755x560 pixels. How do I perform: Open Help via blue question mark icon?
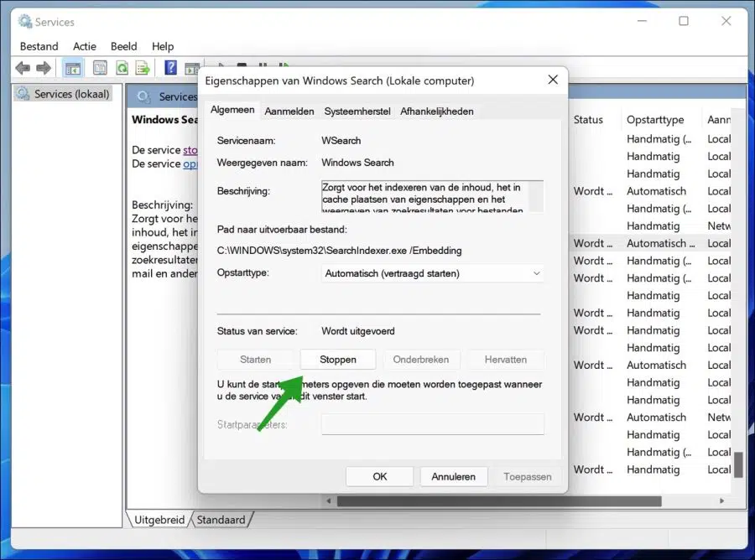click(170, 67)
